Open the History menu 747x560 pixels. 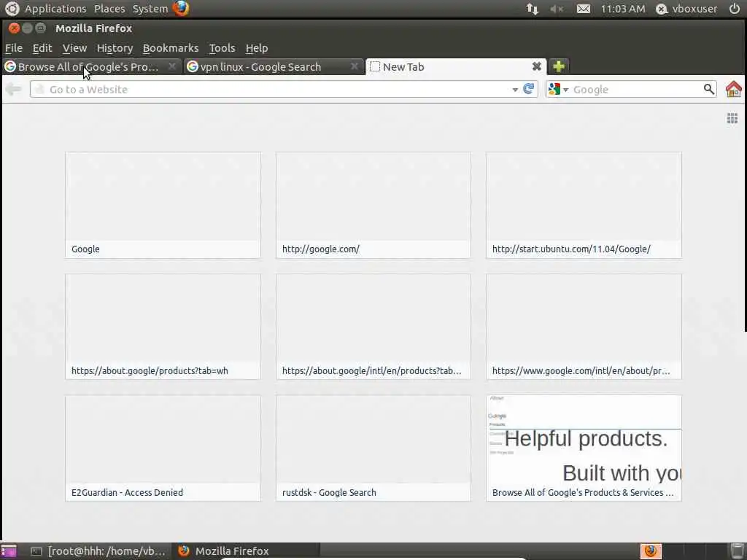115,48
